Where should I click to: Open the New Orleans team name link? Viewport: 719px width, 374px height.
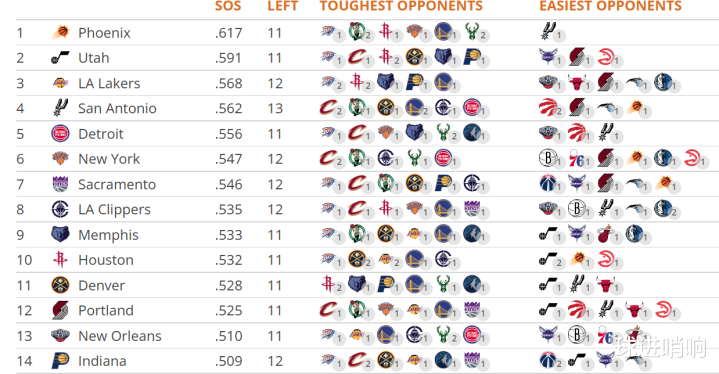pos(120,336)
